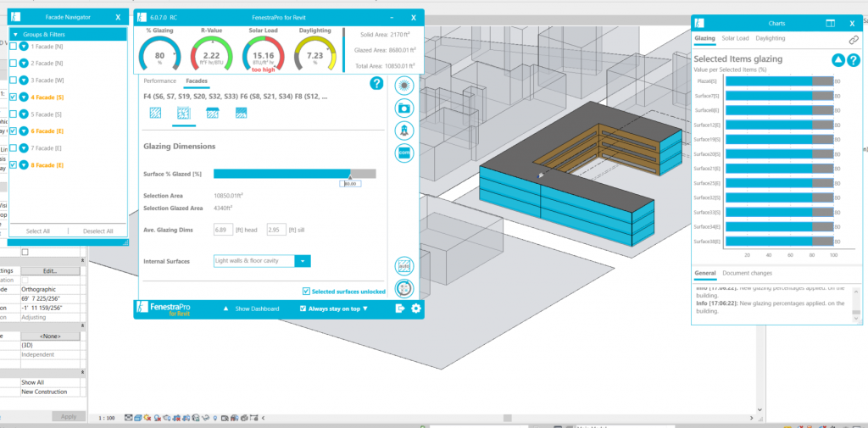Screen dimensions: 868x428
Task: Expand the 2 Facade [N] arrow
Action: [x=24, y=63]
